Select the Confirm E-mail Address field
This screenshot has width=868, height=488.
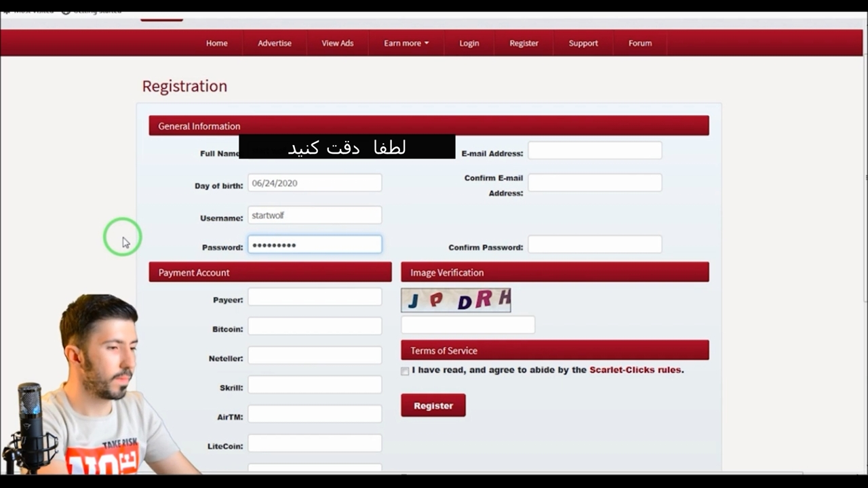[x=595, y=183]
